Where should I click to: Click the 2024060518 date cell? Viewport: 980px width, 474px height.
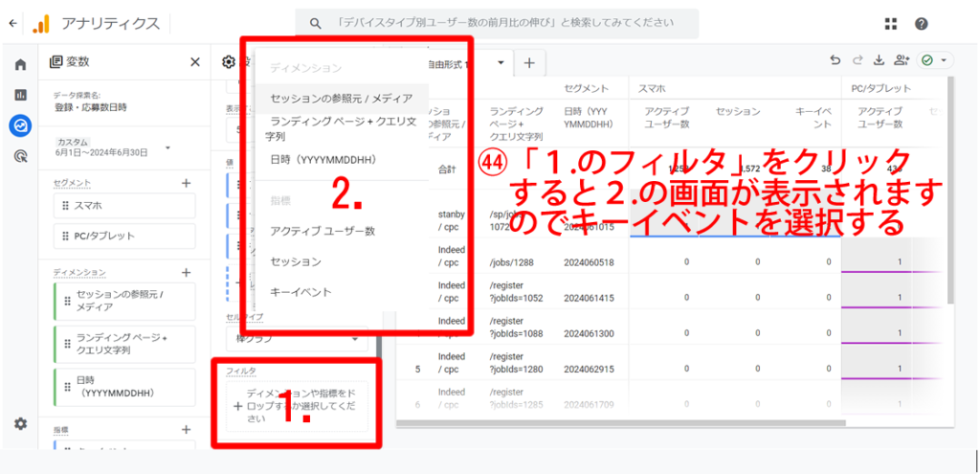[589, 262]
